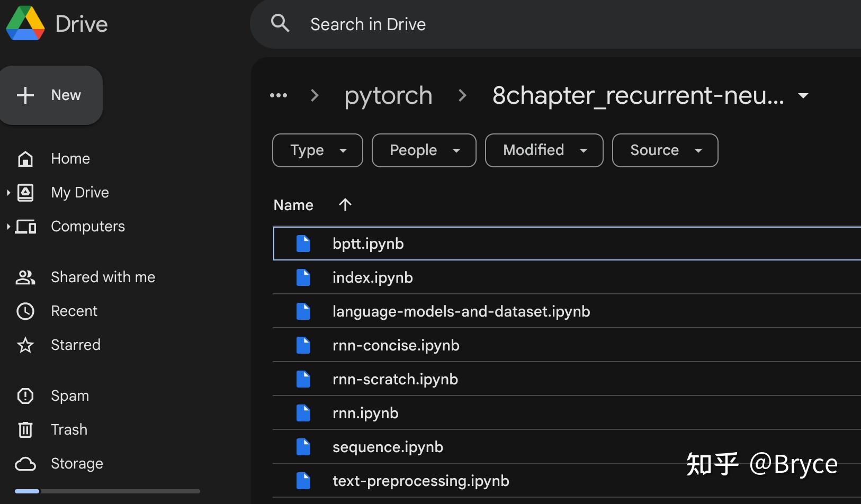This screenshot has width=861, height=504.
Task: Open the Starred section
Action: pos(76,345)
